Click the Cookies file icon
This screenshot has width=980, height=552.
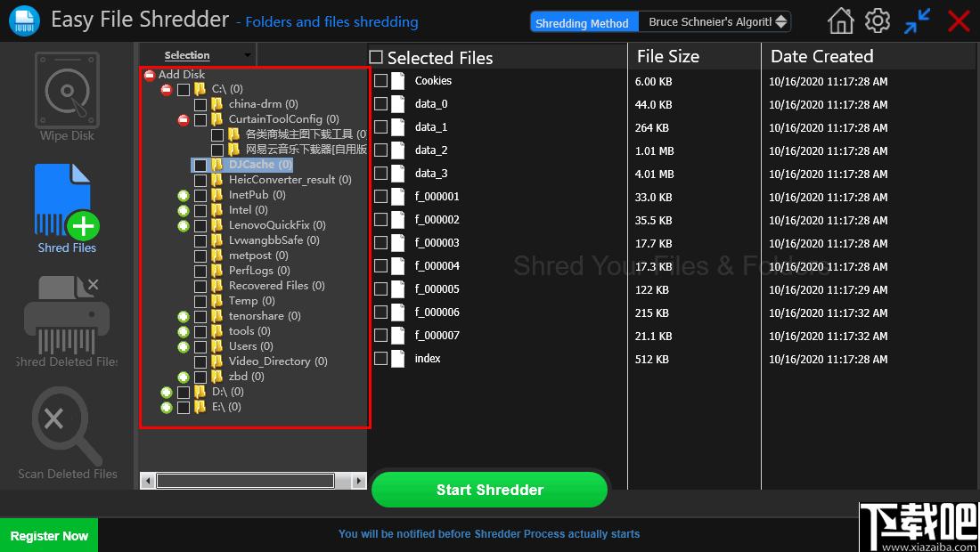(x=398, y=81)
